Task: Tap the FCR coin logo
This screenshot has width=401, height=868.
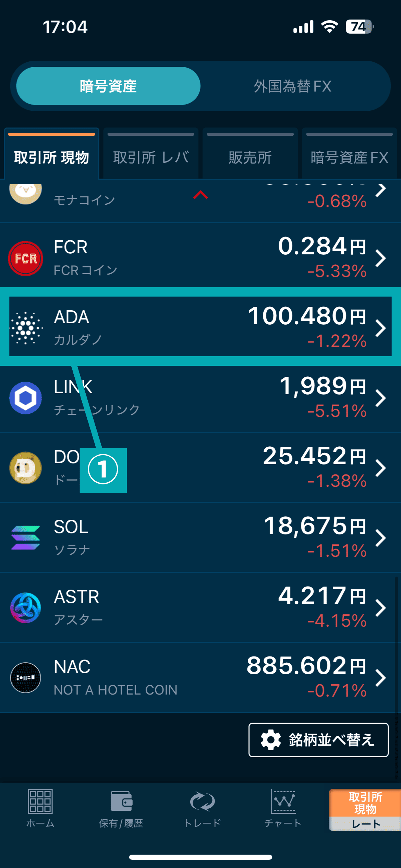Action: [26, 258]
